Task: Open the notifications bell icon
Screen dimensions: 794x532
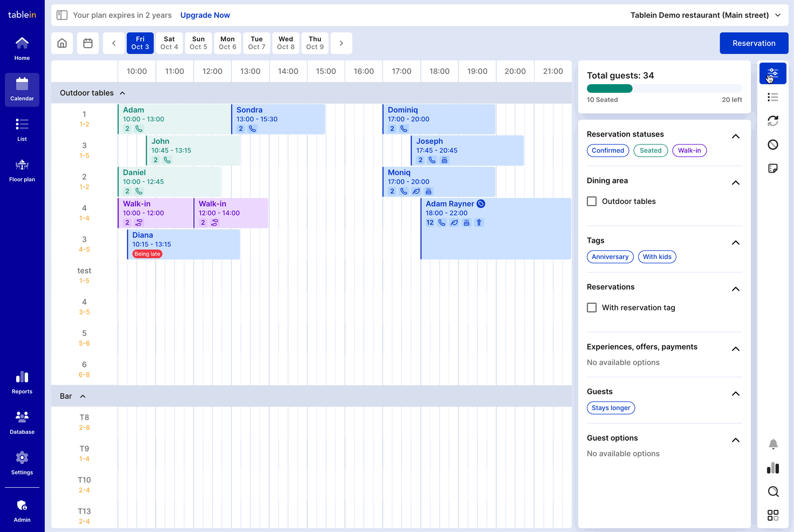Action: pyautogui.click(x=773, y=444)
